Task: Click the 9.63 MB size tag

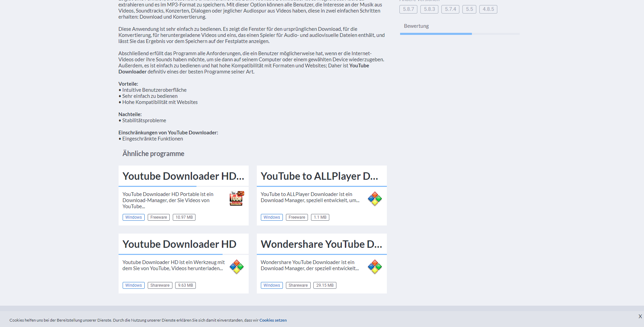Action: point(186,285)
